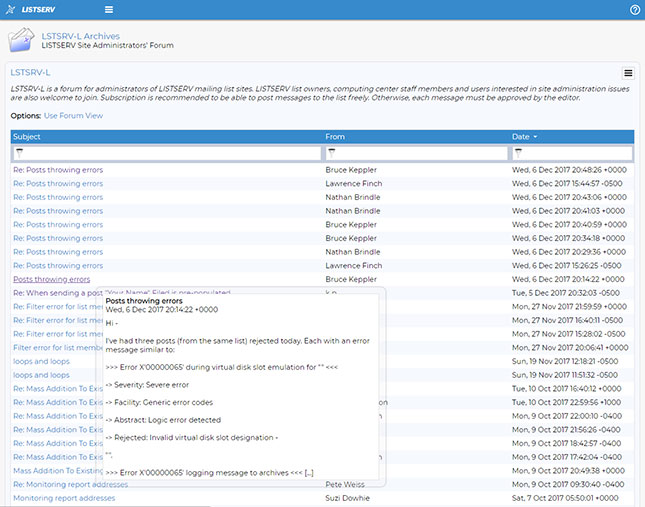The image size is (645, 507).
Task: Click sender name Suzi Dowhie
Action: pos(348,498)
